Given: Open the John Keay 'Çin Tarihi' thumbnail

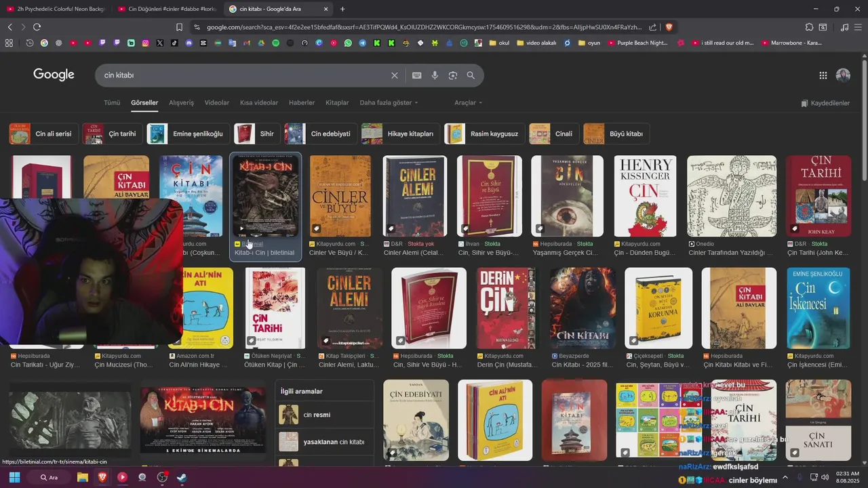Looking at the screenshot, I should pyautogui.click(x=818, y=196).
